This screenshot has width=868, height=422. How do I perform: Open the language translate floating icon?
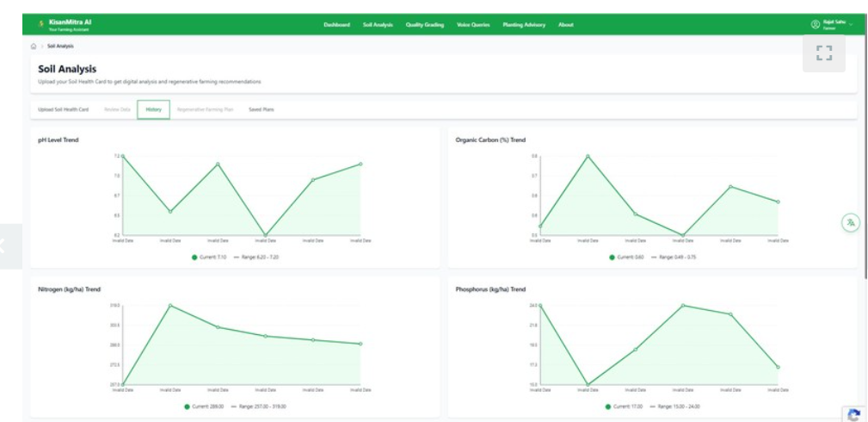(x=850, y=222)
